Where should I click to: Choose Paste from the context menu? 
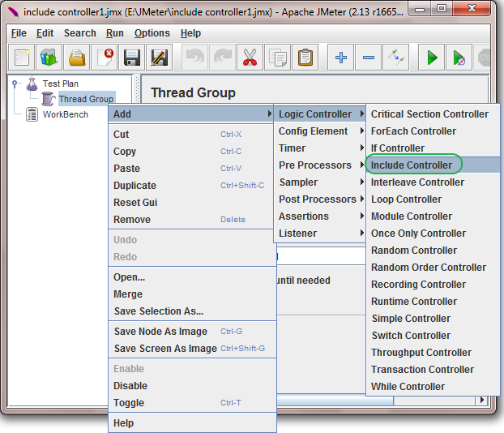coord(192,168)
